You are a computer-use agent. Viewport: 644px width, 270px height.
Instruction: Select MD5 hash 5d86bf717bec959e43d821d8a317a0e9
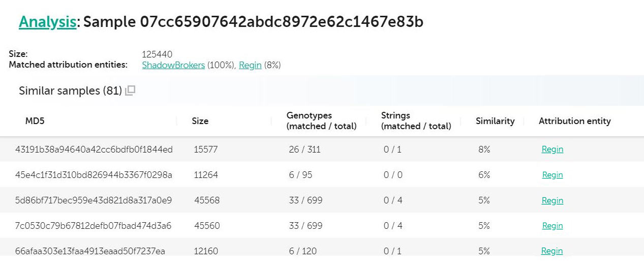[x=94, y=200]
